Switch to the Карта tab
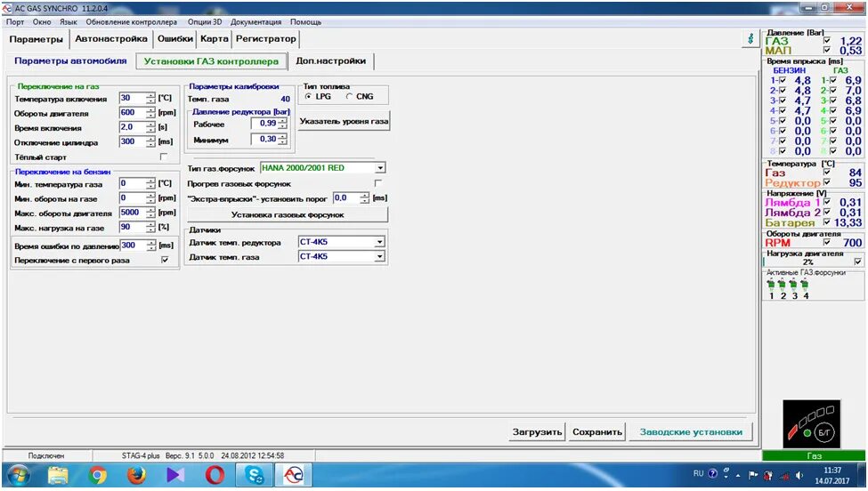This screenshot has height=491, width=868. [215, 39]
